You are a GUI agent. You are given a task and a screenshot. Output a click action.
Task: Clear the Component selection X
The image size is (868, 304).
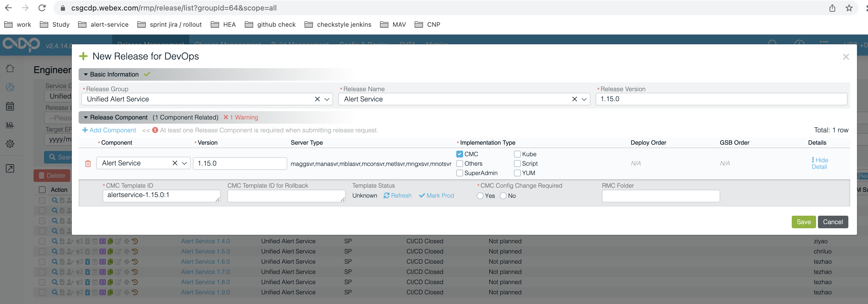[175, 163]
